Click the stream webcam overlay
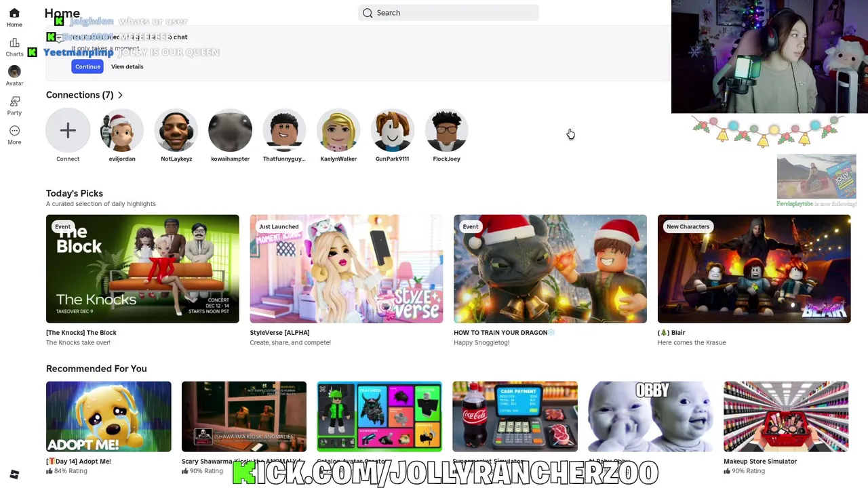This screenshot has width=868, height=488. [x=770, y=56]
